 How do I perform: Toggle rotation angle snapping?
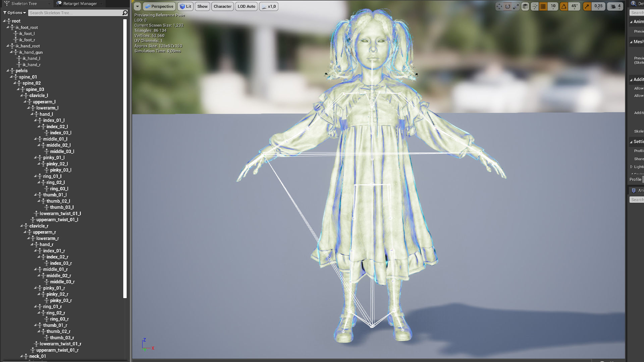(564, 6)
